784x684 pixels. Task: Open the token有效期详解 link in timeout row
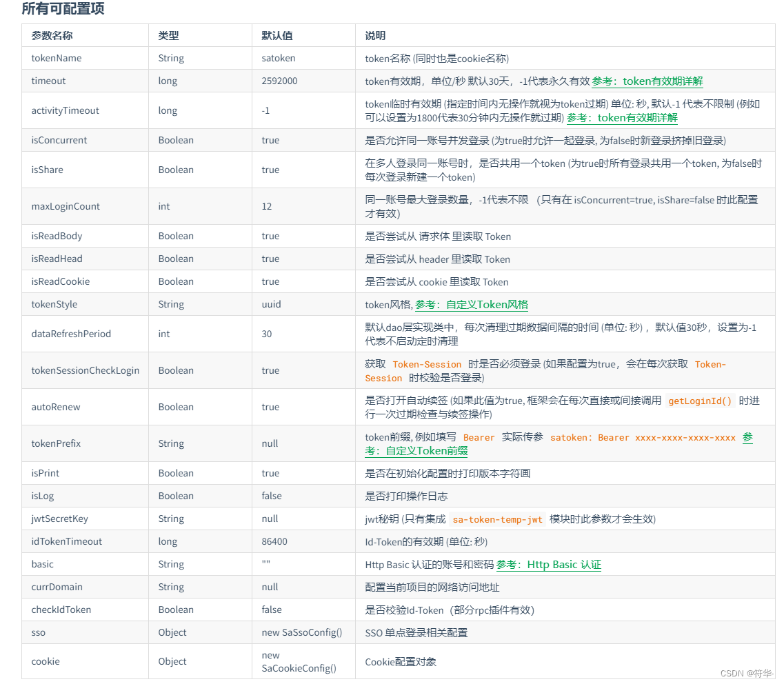pyautogui.click(x=647, y=81)
